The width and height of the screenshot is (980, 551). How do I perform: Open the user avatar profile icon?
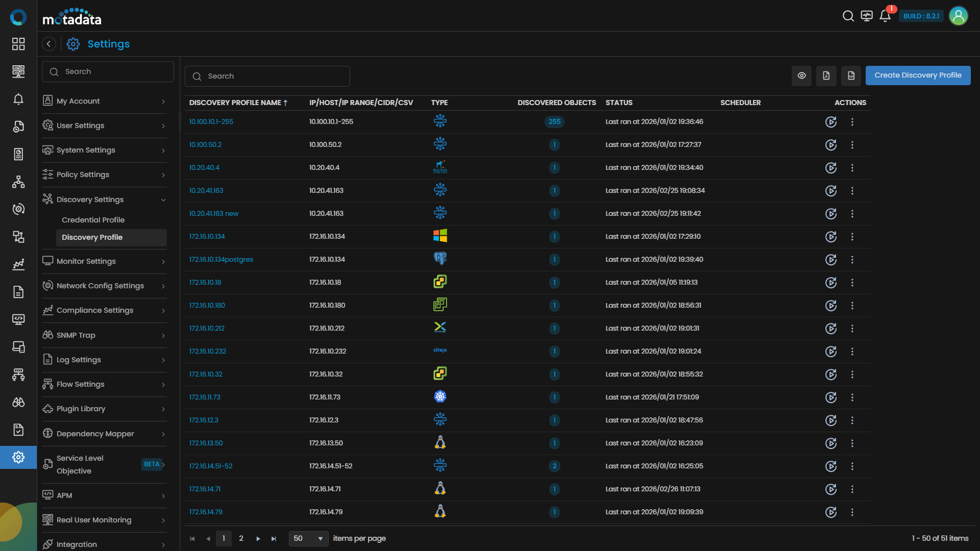[958, 16]
